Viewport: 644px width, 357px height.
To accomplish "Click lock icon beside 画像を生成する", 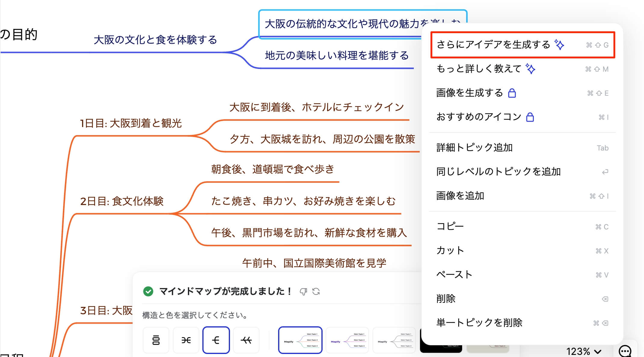I will click(x=512, y=93).
